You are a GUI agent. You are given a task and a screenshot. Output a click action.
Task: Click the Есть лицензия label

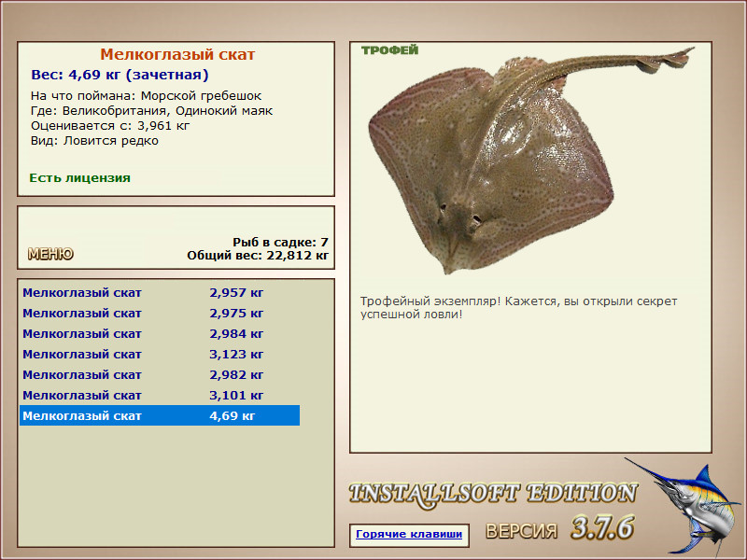79,177
